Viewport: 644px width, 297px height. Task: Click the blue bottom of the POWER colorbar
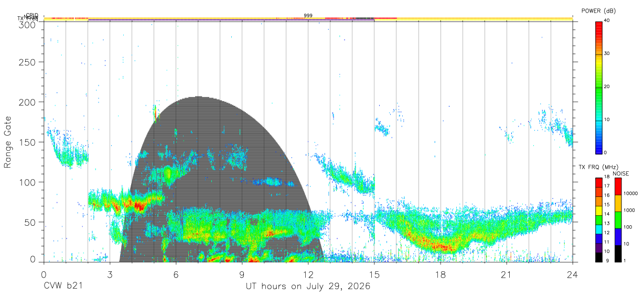click(x=599, y=147)
